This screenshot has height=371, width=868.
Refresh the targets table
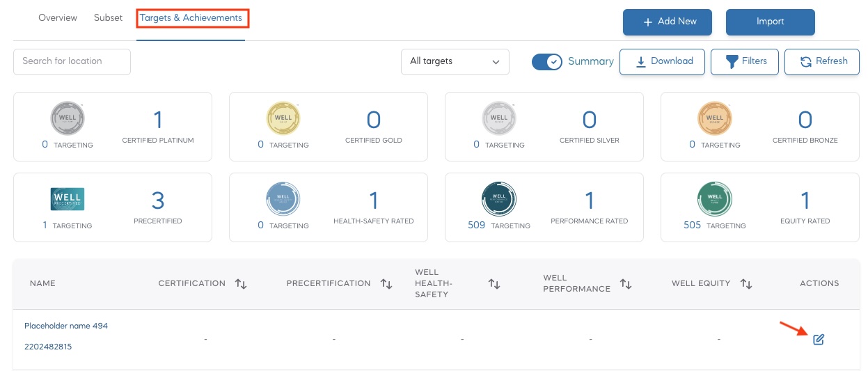tap(822, 61)
